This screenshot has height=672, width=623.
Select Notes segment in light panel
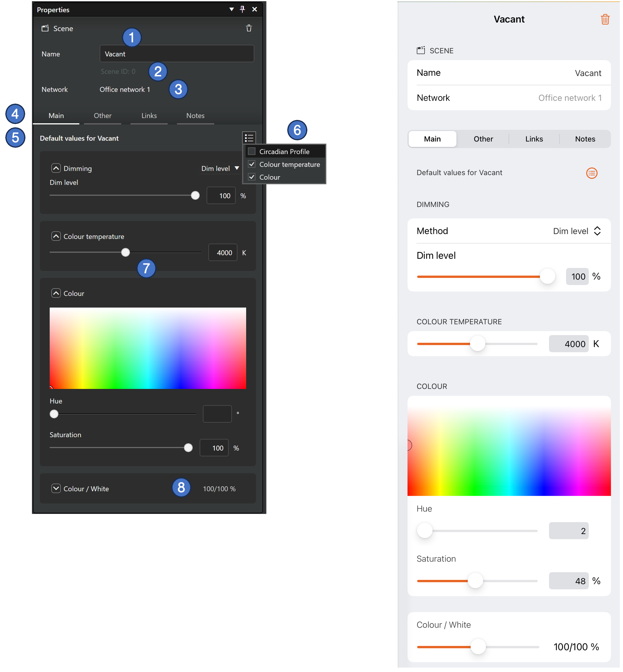585,139
